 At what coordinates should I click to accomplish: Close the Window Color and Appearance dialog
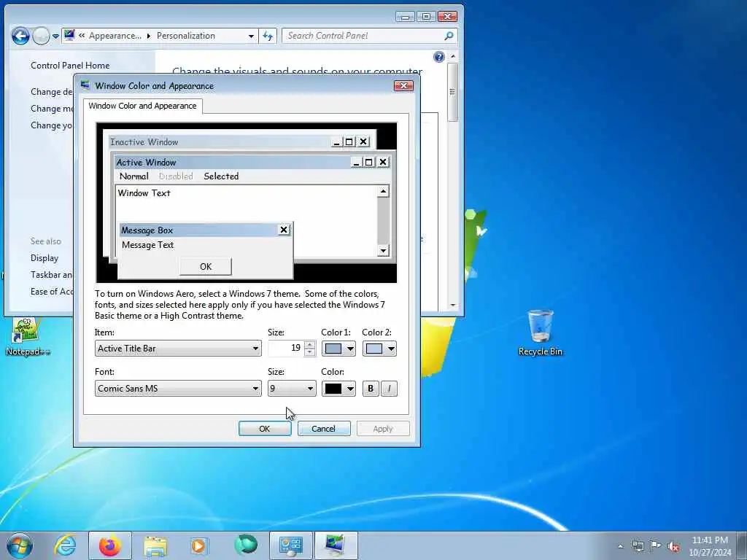pyautogui.click(x=403, y=86)
